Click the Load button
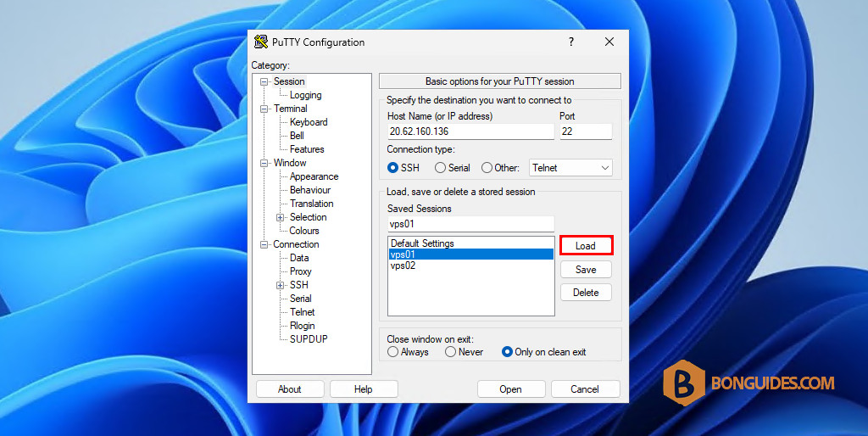Viewport: 868px width, 436px height. [586, 246]
